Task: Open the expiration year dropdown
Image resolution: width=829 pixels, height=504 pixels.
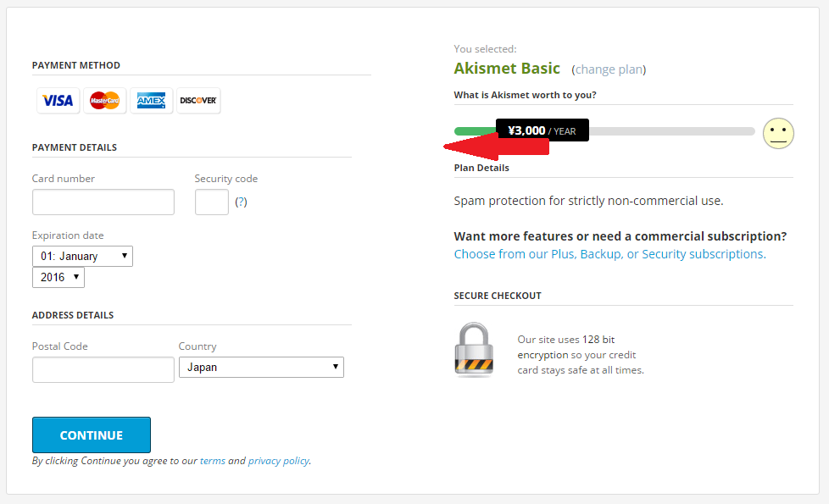Action: pyautogui.click(x=58, y=277)
